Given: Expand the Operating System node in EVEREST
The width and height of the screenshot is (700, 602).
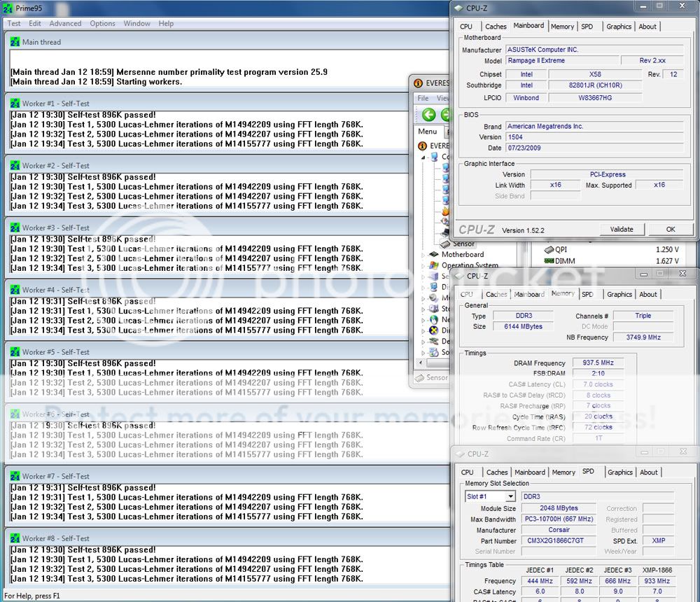Looking at the screenshot, I should click(423, 266).
